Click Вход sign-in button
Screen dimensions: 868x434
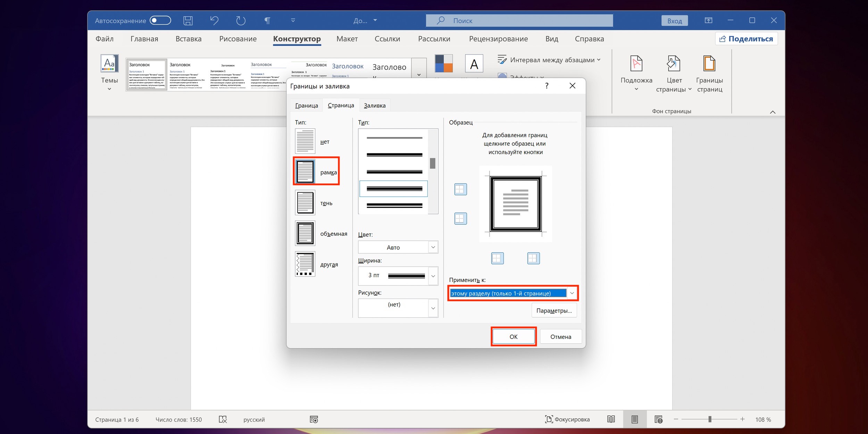tap(674, 21)
